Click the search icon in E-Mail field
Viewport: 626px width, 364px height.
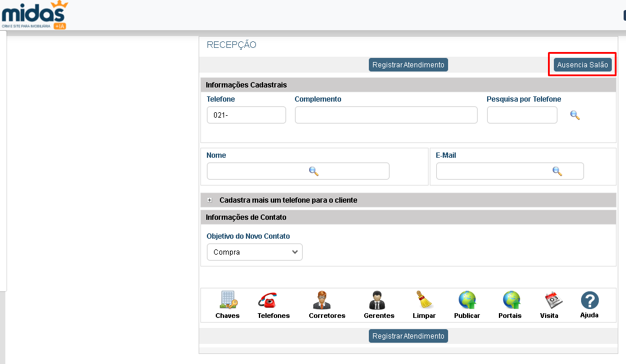point(557,171)
